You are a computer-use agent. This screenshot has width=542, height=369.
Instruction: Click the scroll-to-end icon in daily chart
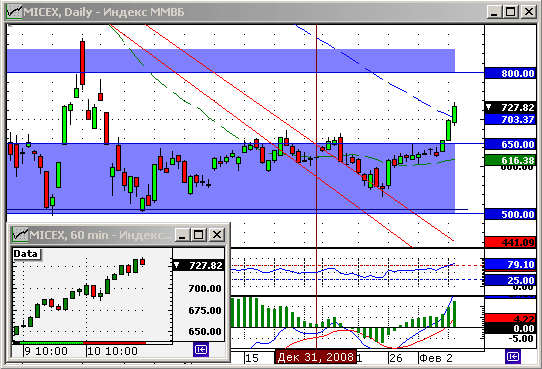click(512, 356)
